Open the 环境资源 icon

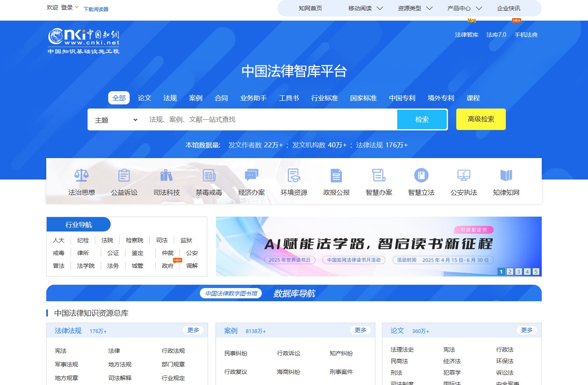(x=294, y=175)
